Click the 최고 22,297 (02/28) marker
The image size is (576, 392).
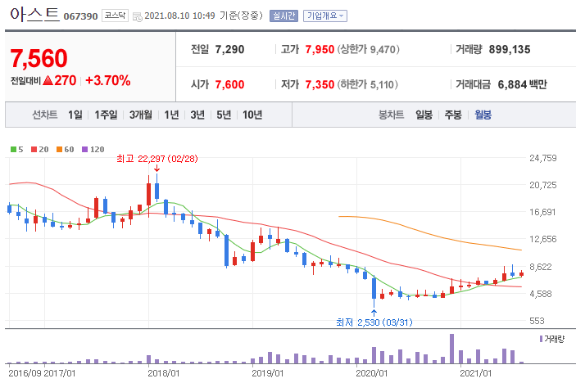157,159
